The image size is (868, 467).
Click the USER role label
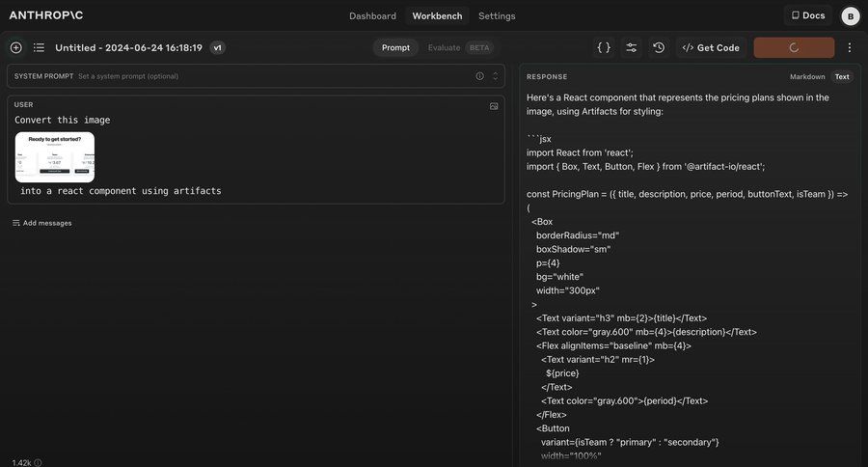pyautogui.click(x=24, y=105)
